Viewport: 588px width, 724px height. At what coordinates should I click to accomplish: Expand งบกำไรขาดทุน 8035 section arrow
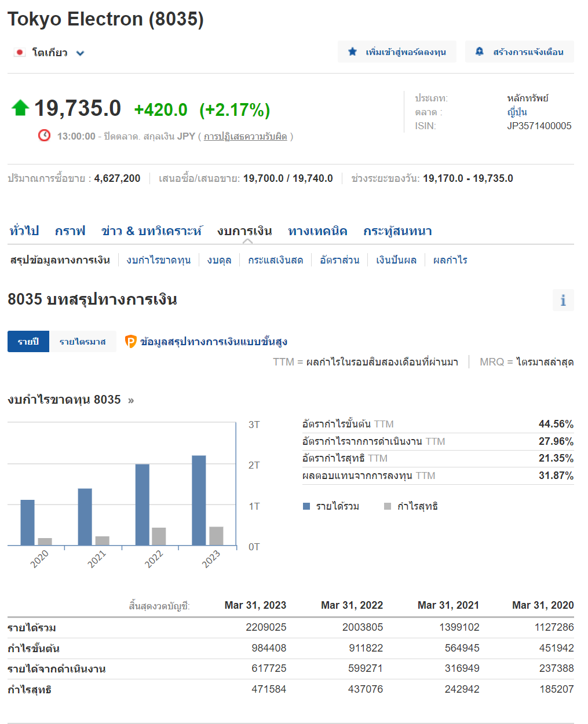coord(131,400)
